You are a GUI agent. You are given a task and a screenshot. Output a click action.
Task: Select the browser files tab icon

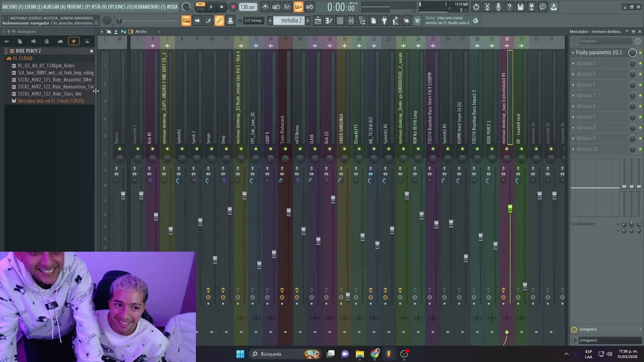[x=20, y=41]
